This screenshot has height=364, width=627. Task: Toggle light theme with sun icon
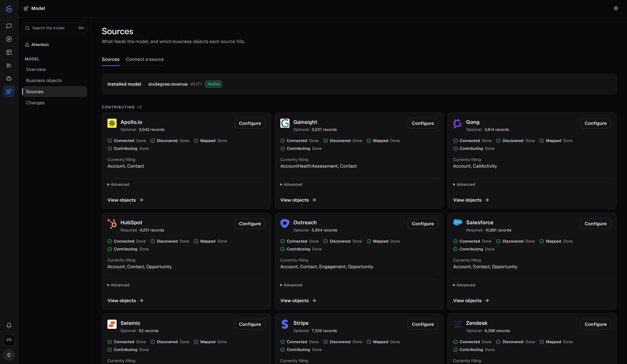(616, 8)
